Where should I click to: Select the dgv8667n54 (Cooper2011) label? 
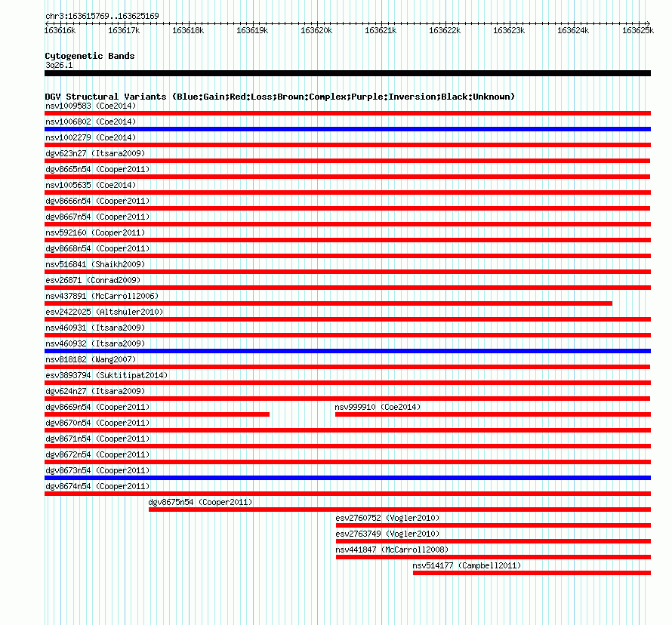click(x=97, y=217)
